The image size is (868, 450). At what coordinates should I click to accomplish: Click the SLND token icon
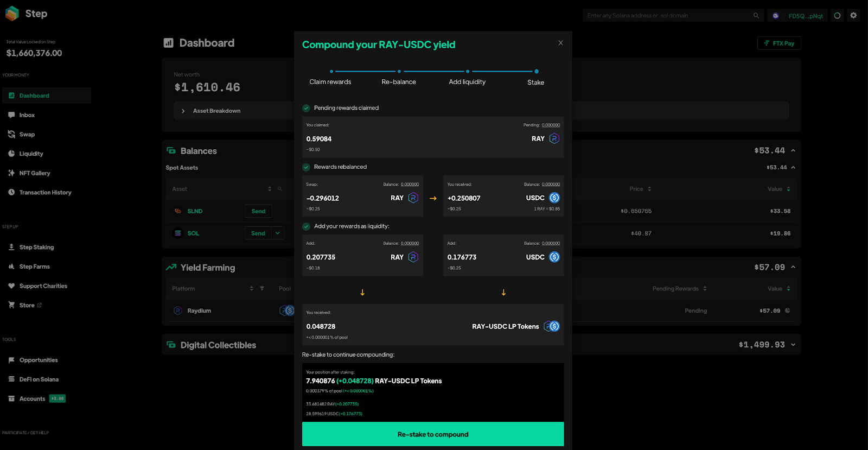pos(177,211)
